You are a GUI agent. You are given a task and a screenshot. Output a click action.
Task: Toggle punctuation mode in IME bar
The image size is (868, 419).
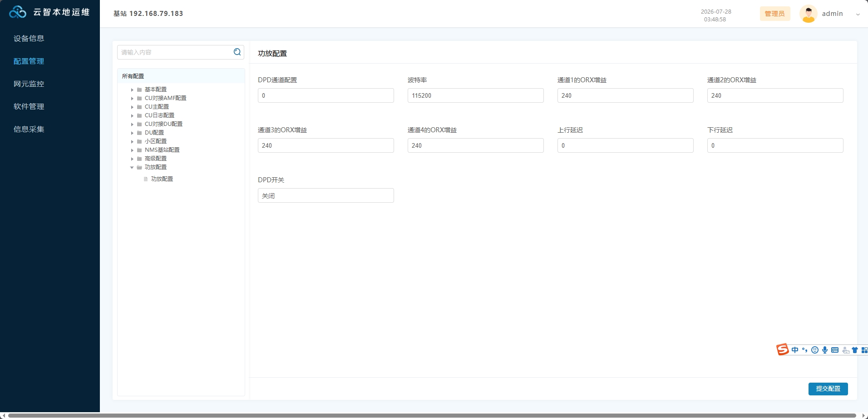click(x=804, y=350)
